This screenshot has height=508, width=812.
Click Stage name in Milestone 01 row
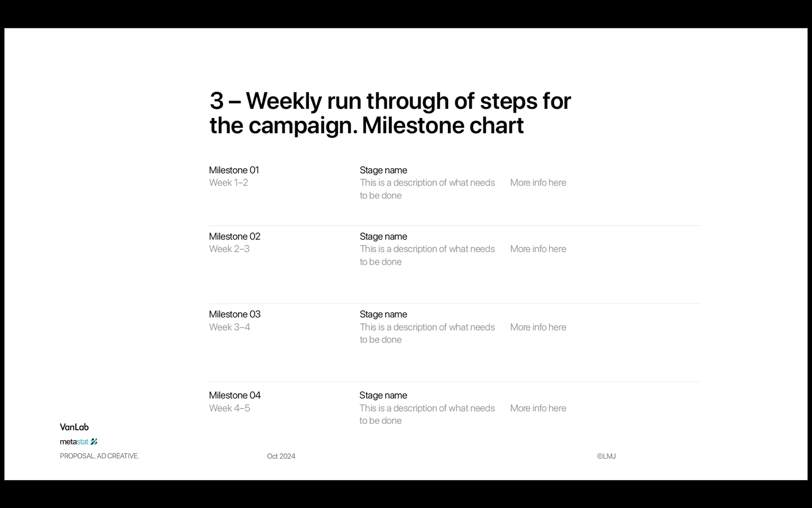[384, 170]
